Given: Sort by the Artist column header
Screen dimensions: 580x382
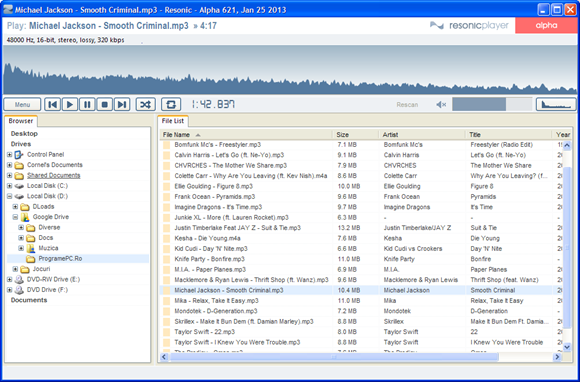Looking at the screenshot, I should (422, 135).
